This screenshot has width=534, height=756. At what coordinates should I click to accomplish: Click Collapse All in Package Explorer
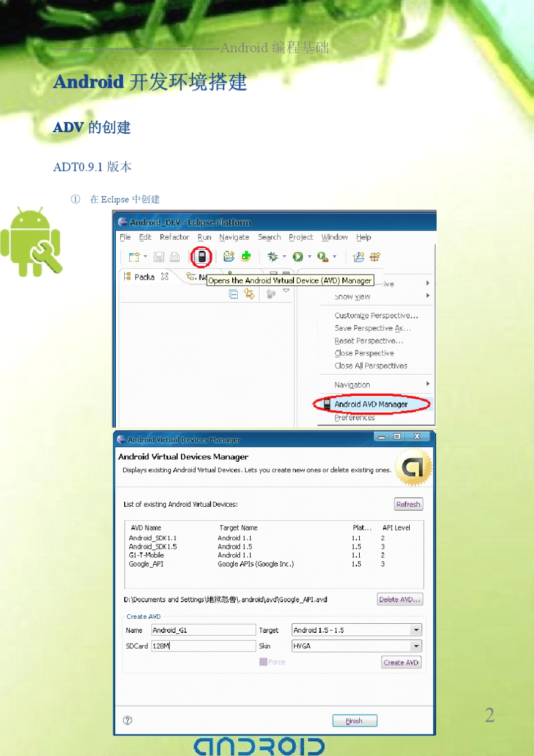[x=233, y=294]
